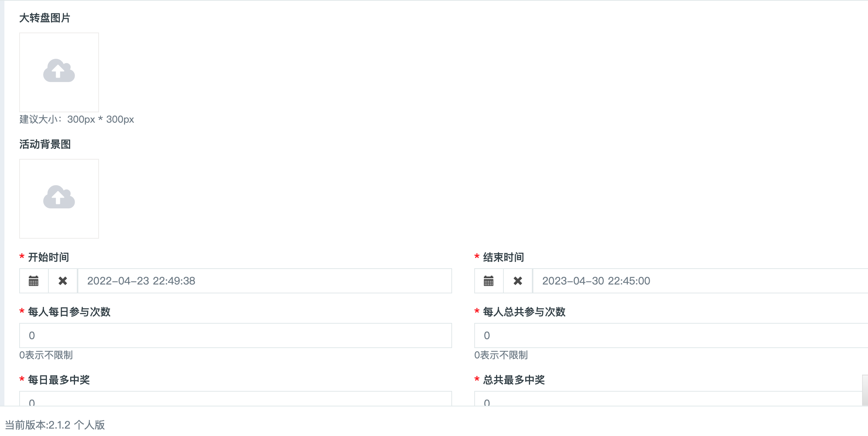The width and height of the screenshot is (868, 436).
Task: Click the vertical scrollbar thumb at right
Action: (x=865, y=390)
